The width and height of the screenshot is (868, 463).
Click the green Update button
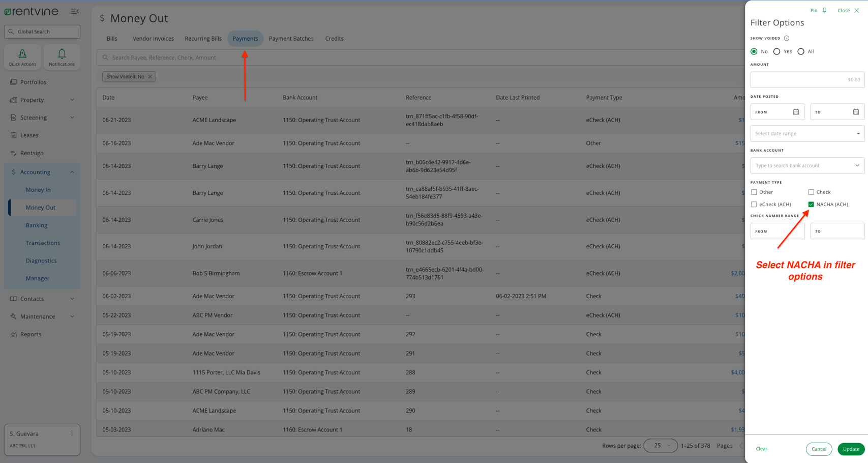tap(851, 449)
